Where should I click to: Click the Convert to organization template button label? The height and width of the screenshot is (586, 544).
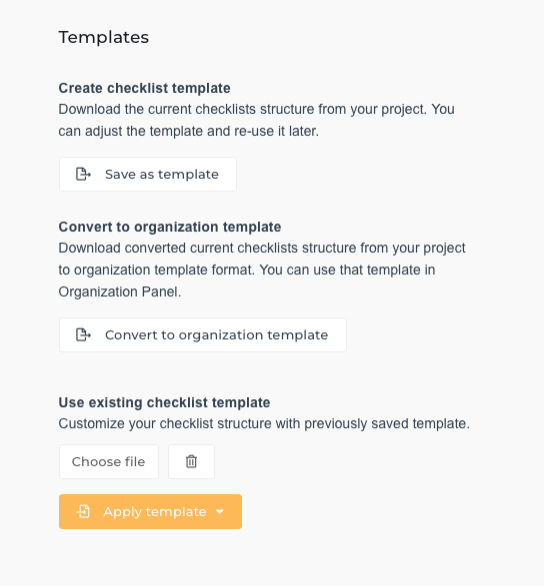coord(216,335)
